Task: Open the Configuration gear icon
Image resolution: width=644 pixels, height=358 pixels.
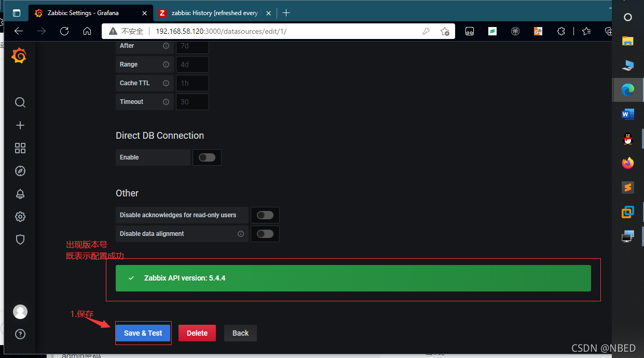Action: (20, 217)
